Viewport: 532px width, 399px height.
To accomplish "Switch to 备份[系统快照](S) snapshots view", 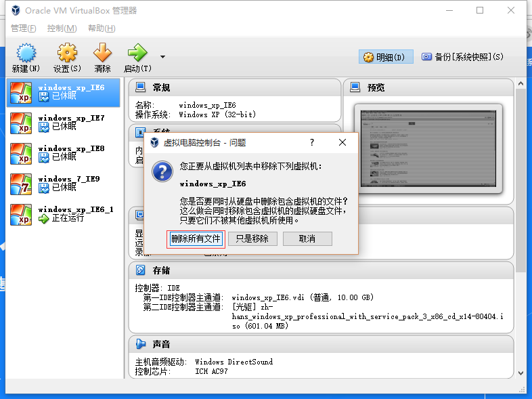I will point(462,57).
